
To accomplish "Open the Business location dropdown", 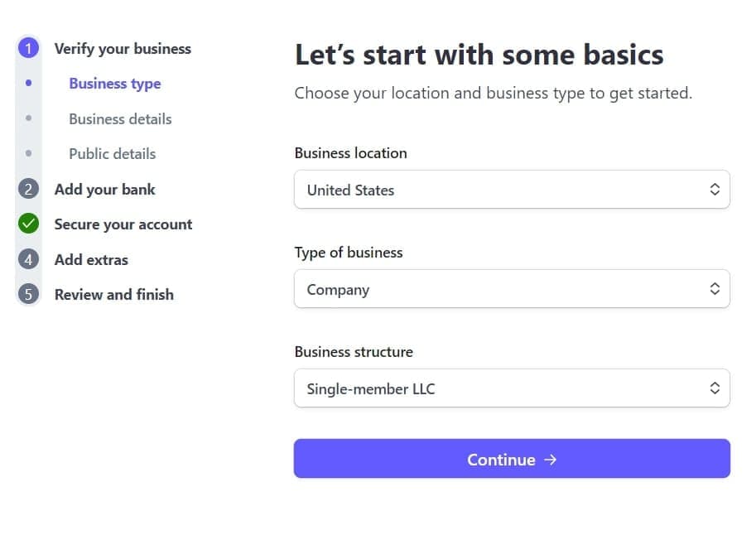I will 512,190.
